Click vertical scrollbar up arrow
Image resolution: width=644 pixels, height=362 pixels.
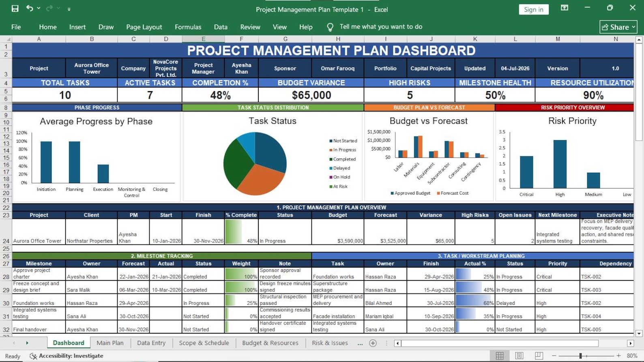pos(639,40)
